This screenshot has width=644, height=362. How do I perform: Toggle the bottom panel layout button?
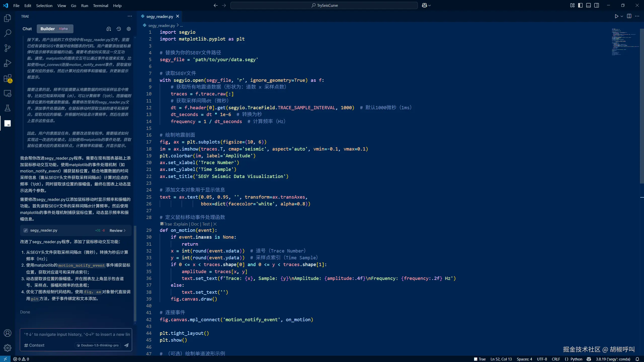tap(588, 5)
